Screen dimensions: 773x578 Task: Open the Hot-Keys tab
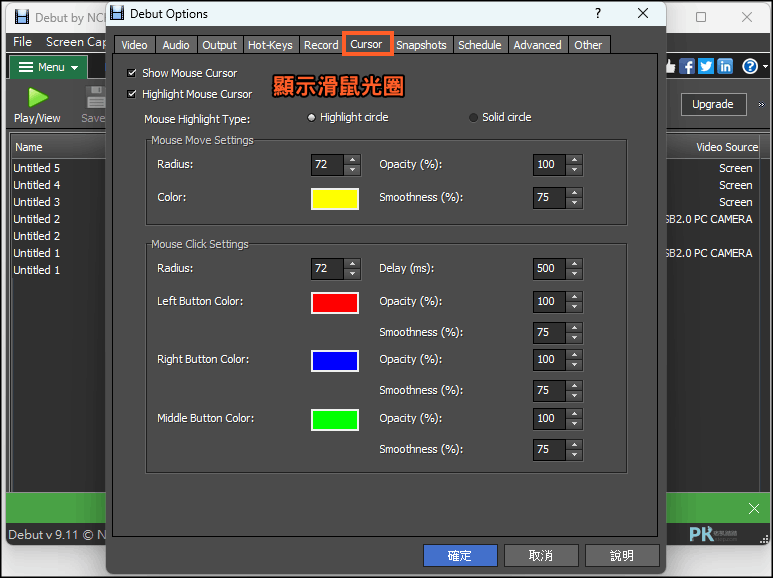(x=270, y=45)
